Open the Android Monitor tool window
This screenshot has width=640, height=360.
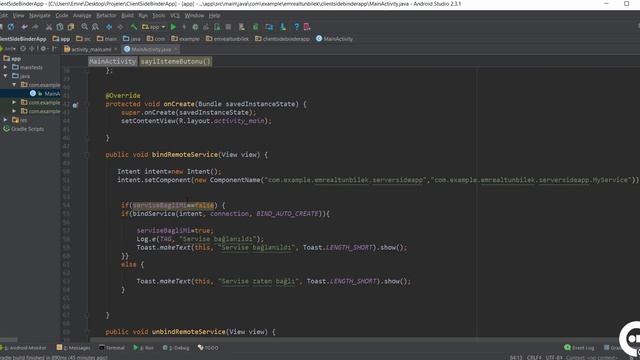24,348
